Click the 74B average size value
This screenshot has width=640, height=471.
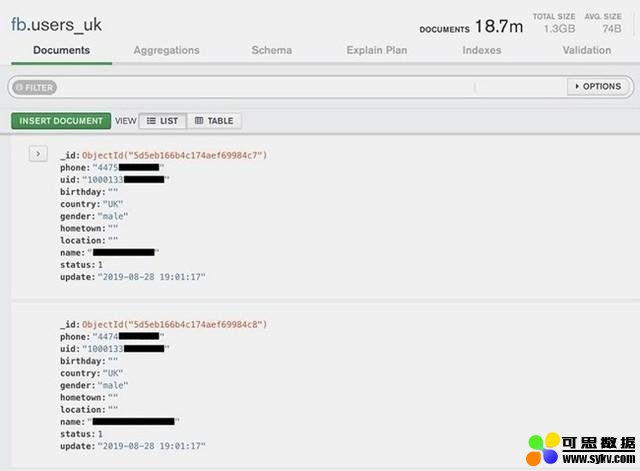point(612,29)
